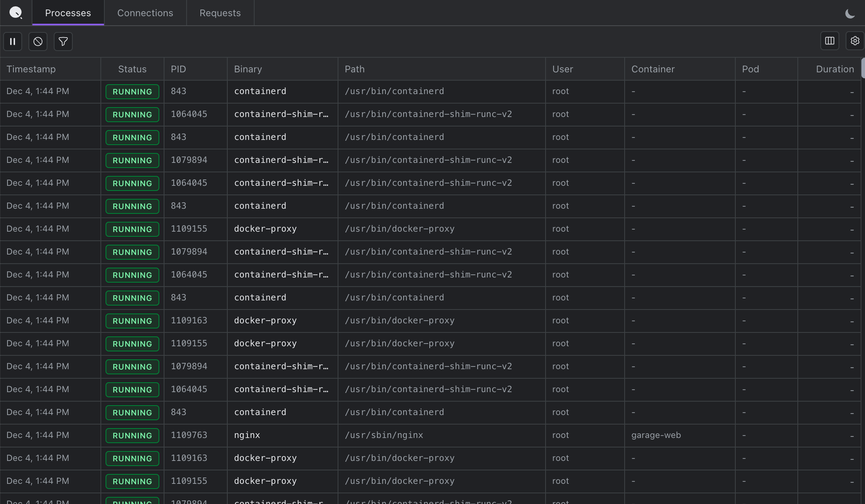
Task: Click the app logo icon
Action: (x=15, y=13)
